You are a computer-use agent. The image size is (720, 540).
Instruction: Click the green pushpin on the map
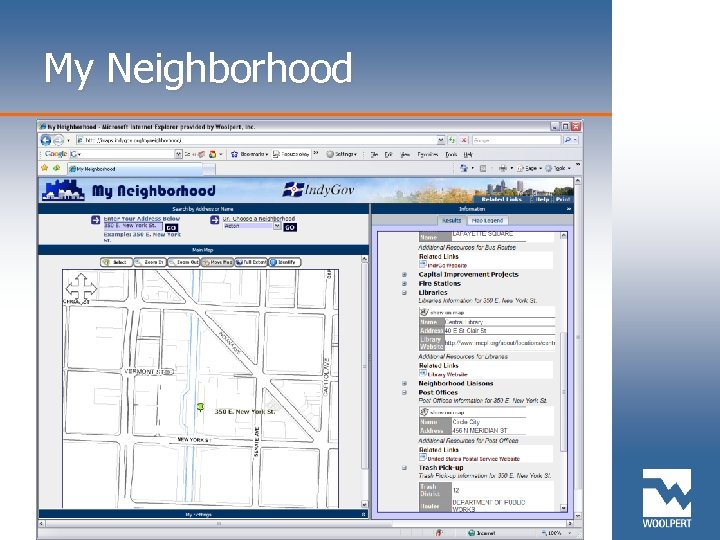[x=200, y=407]
